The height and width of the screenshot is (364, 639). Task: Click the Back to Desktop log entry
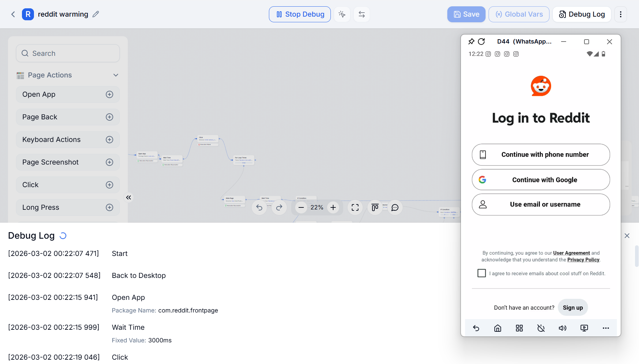point(139,276)
